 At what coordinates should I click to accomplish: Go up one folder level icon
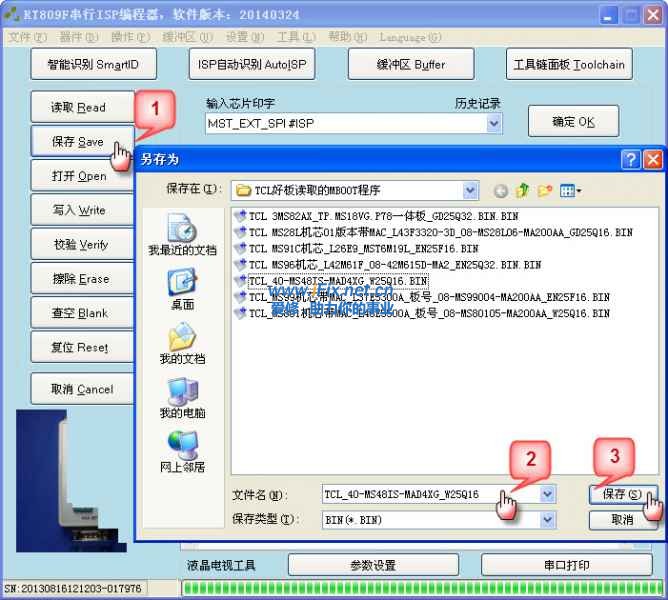click(522, 190)
